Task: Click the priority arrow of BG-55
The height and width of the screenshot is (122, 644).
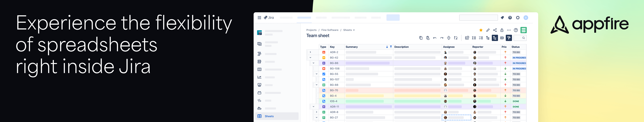Action: point(505,74)
